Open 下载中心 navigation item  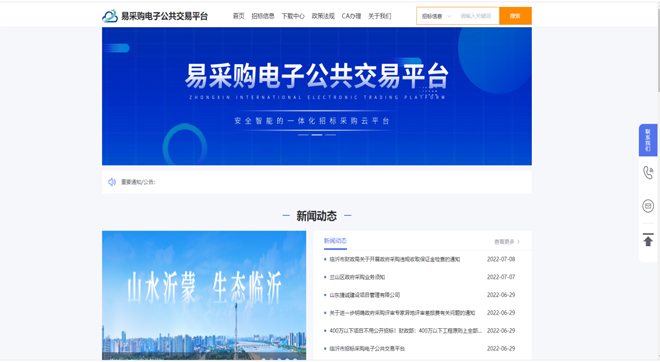pos(293,16)
